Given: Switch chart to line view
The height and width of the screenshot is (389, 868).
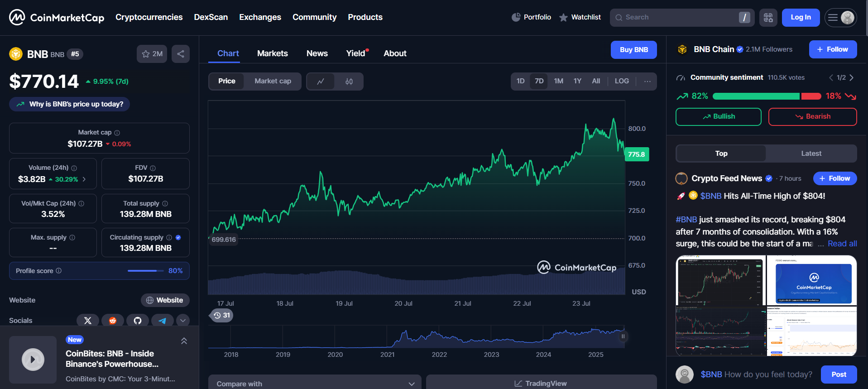Looking at the screenshot, I should pos(321,82).
